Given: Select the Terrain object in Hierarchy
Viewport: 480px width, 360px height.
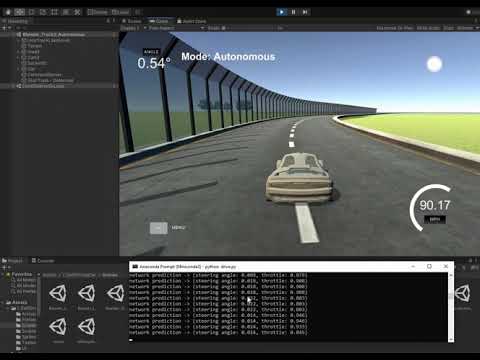Looking at the screenshot, I should [34, 46].
